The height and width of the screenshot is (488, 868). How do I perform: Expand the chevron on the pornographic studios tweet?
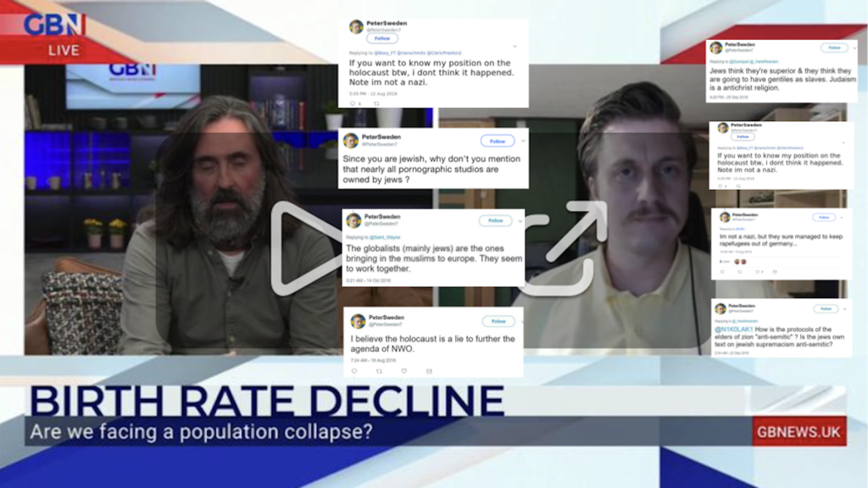click(x=523, y=141)
